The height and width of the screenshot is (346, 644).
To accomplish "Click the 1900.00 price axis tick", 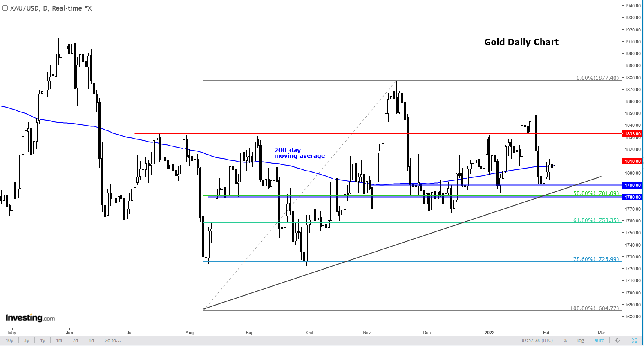I will click(633, 54).
